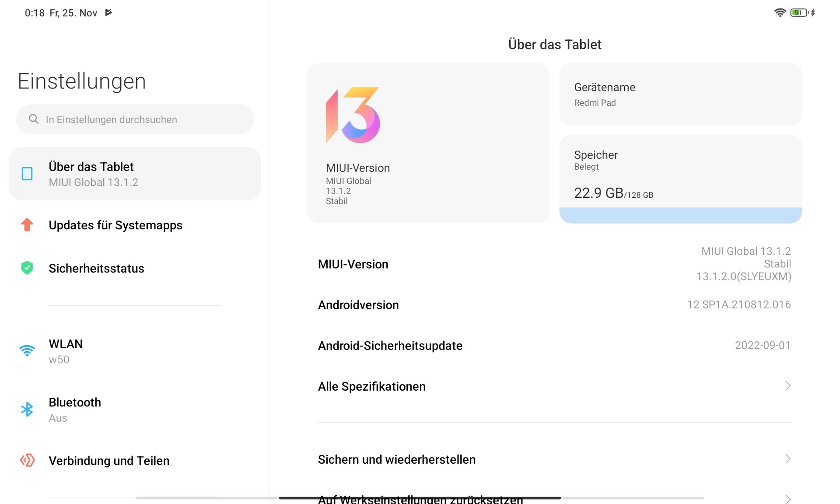
Task: Expand Auf Werkseinstellungen zurücksetzen arrow
Action: (787, 499)
